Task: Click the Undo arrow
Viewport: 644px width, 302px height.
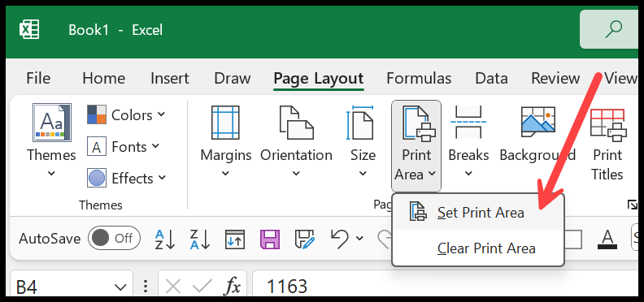Action: tap(339, 239)
